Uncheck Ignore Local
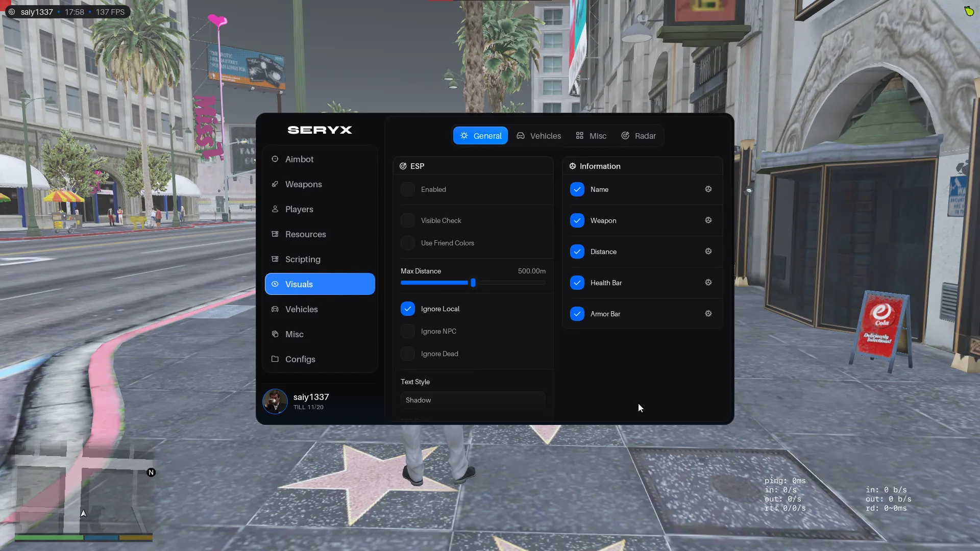Image resolution: width=980 pixels, height=551 pixels. (408, 309)
